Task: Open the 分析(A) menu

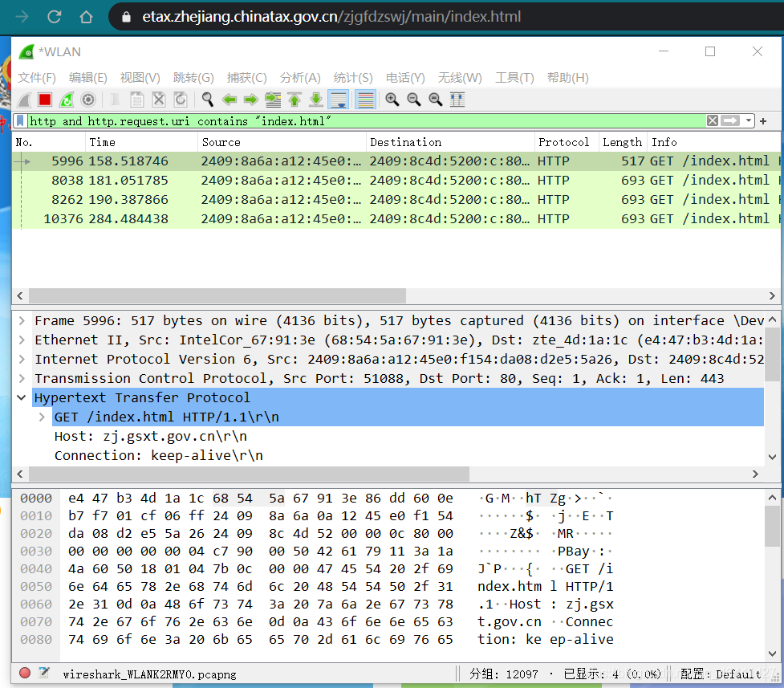Action: pyautogui.click(x=300, y=78)
